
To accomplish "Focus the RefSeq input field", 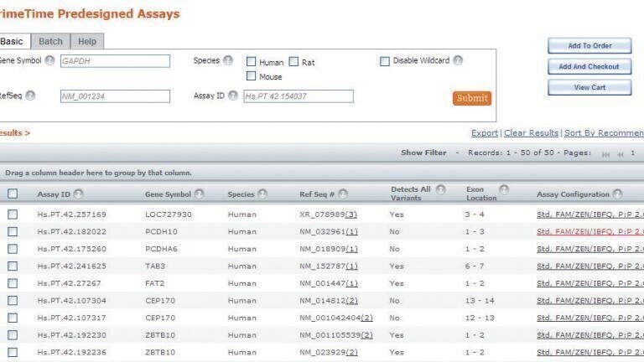I will [x=115, y=96].
